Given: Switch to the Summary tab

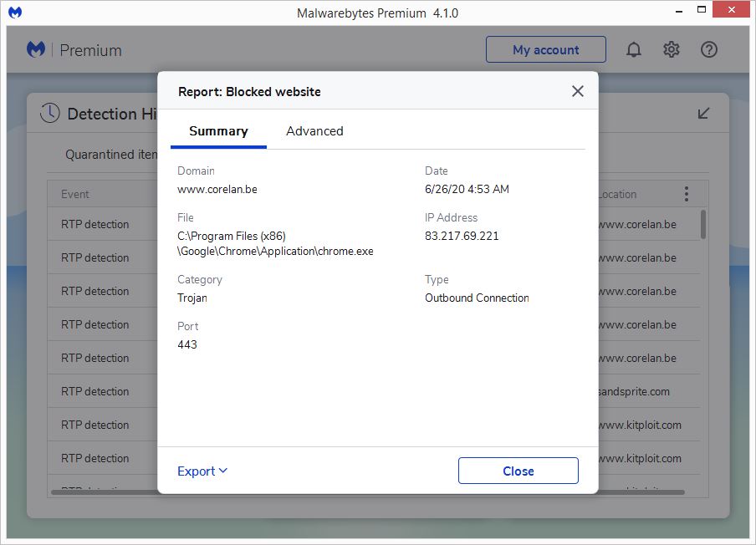Looking at the screenshot, I should (x=218, y=131).
